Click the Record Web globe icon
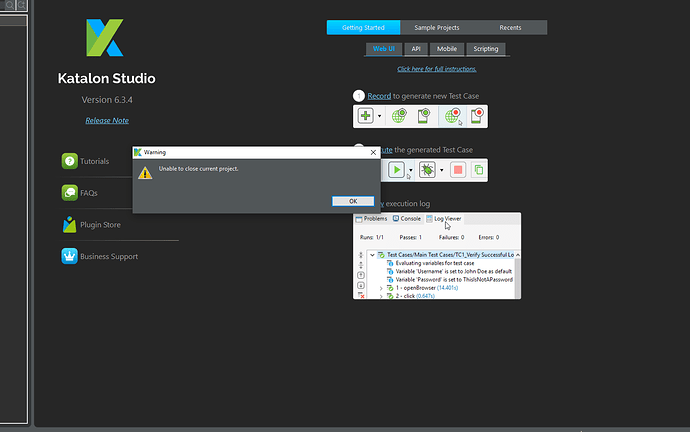The height and width of the screenshot is (432, 690). pyautogui.click(x=452, y=116)
